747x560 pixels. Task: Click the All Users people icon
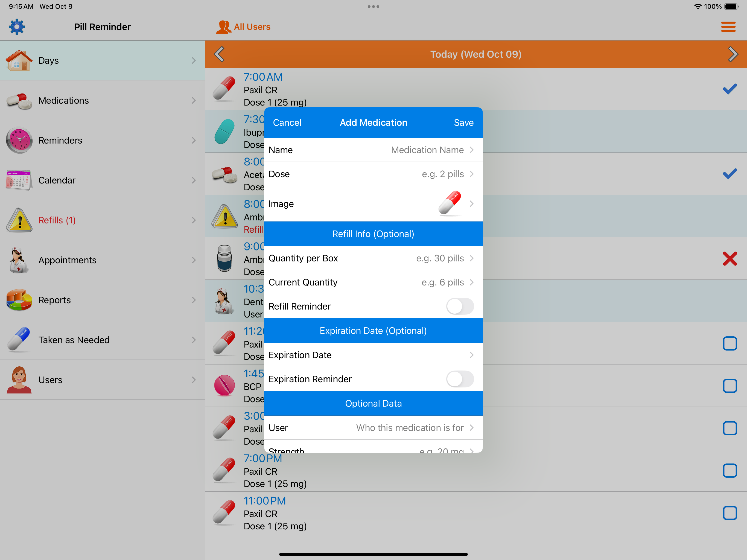(x=224, y=27)
